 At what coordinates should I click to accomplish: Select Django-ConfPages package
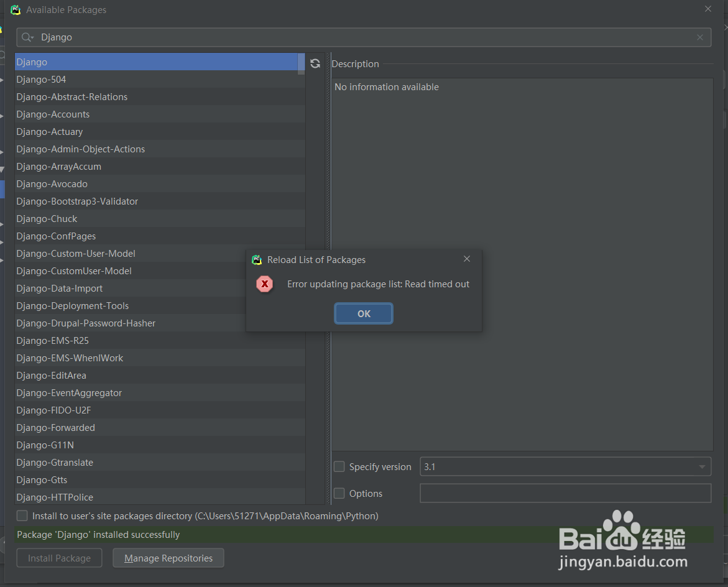[160, 236]
